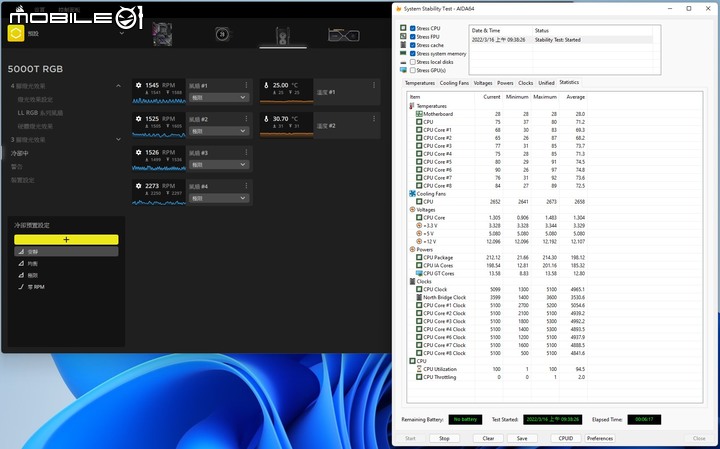Enable the Stress GPU(s) checkbox
This screenshot has width=720, height=449.
(x=412, y=70)
